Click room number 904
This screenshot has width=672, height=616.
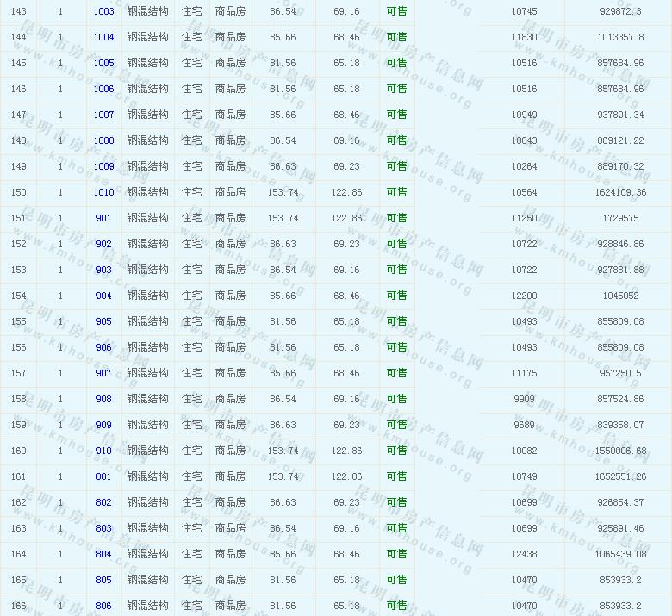[103, 296]
